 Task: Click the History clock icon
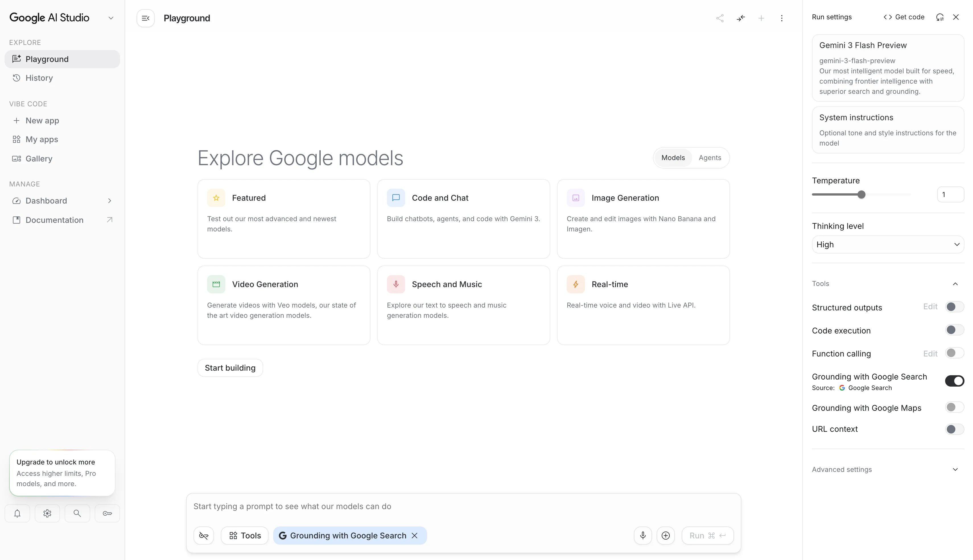tap(16, 78)
